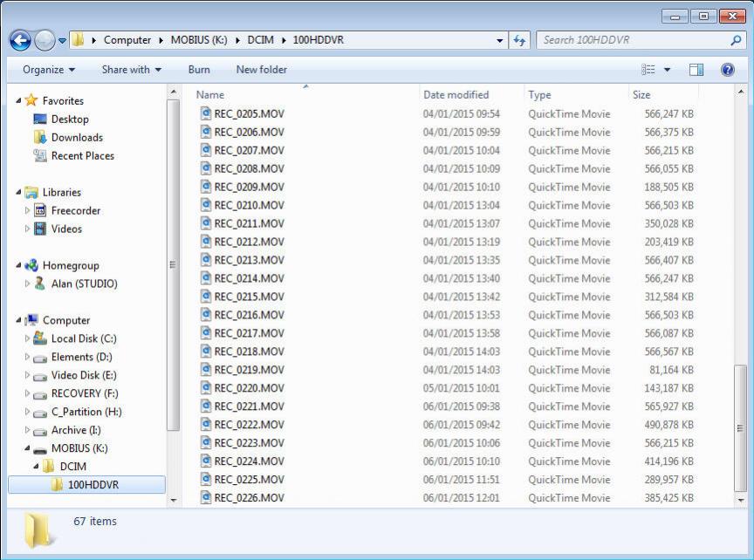
Task: Click the Help question mark icon
Action: (727, 70)
